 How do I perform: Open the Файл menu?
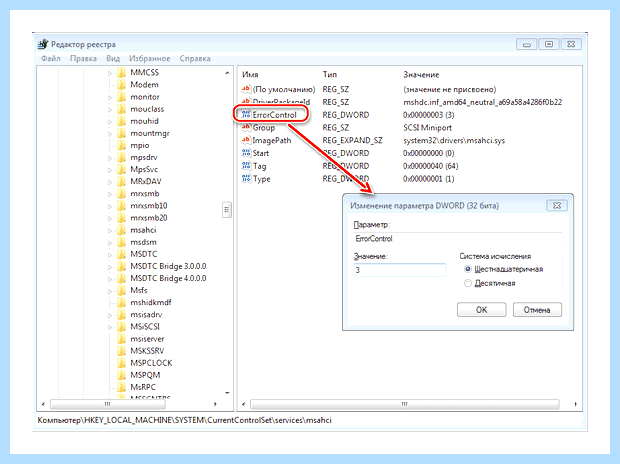(x=51, y=59)
